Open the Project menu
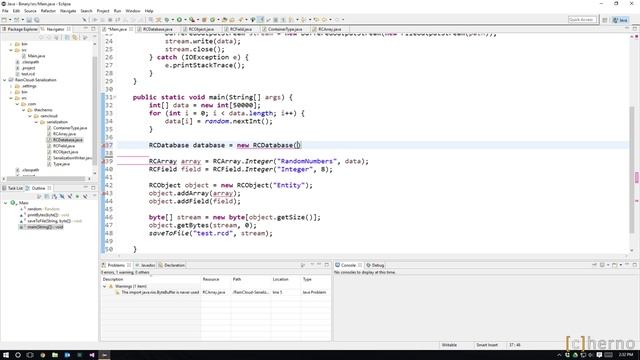 point(103,11)
